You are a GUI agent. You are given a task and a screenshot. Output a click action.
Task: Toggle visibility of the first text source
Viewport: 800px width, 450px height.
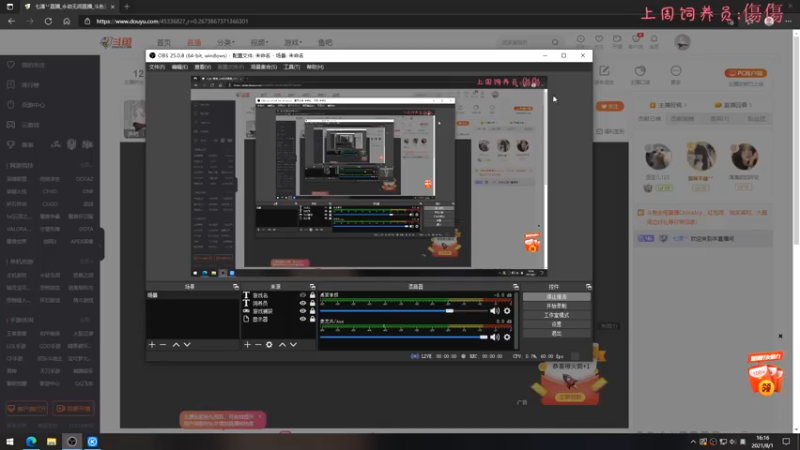pos(303,295)
